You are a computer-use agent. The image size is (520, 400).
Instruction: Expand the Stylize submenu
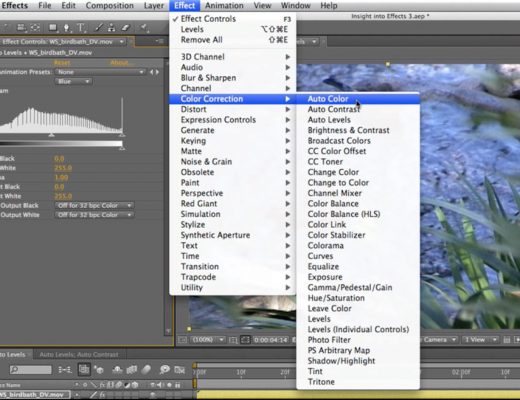pyautogui.click(x=232, y=225)
